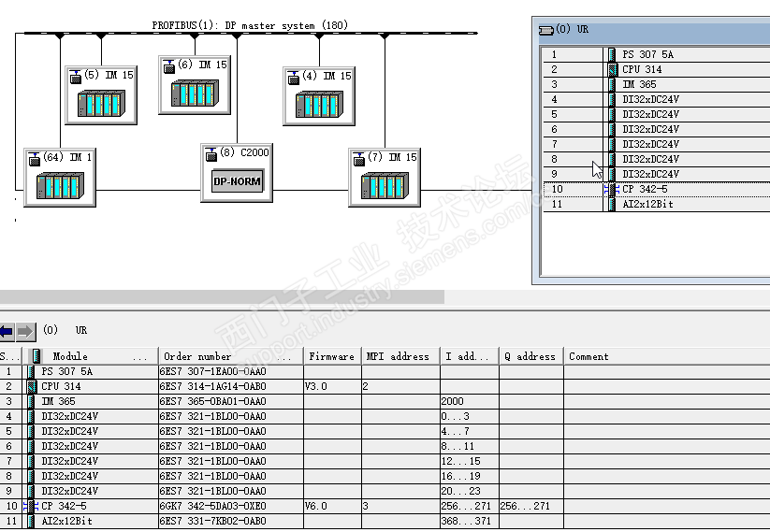Click CP 342-5 icon in rack window

point(611,190)
